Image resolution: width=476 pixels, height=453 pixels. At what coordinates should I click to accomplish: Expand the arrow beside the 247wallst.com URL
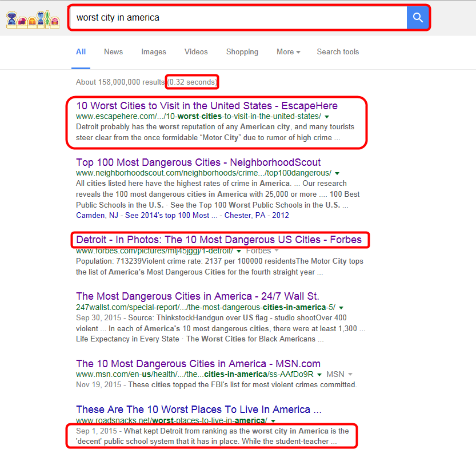coord(342,307)
